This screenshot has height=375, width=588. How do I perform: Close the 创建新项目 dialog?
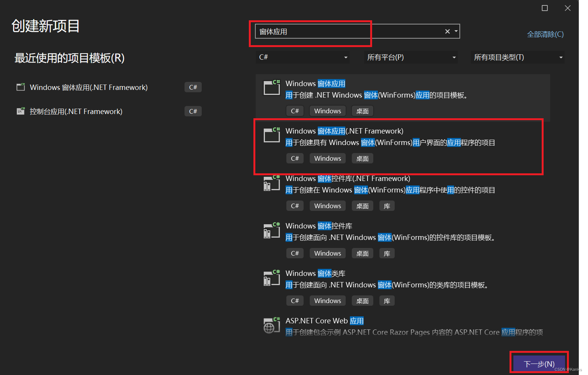pos(568,8)
